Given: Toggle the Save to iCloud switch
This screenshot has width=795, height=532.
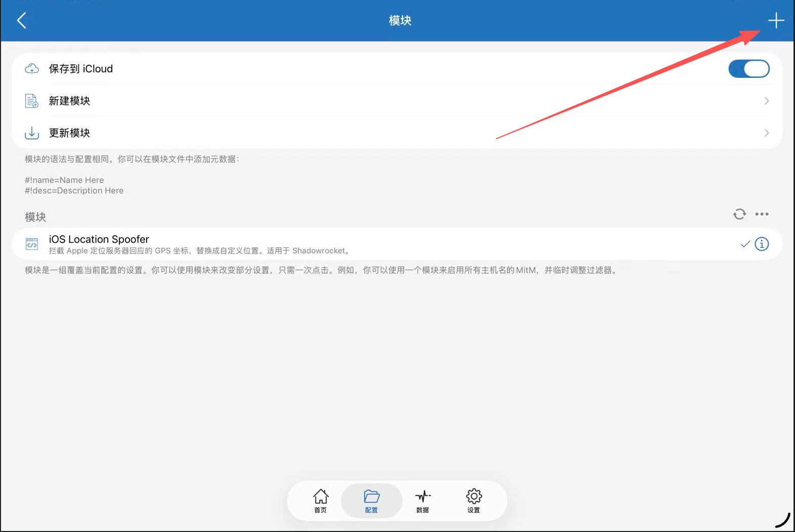Looking at the screenshot, I should pos(749,69).
